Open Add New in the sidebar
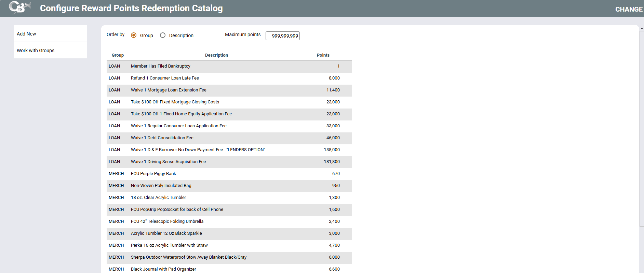Image resolution: width=644 pixels, height=273 pixels. [x=26, y=34]
